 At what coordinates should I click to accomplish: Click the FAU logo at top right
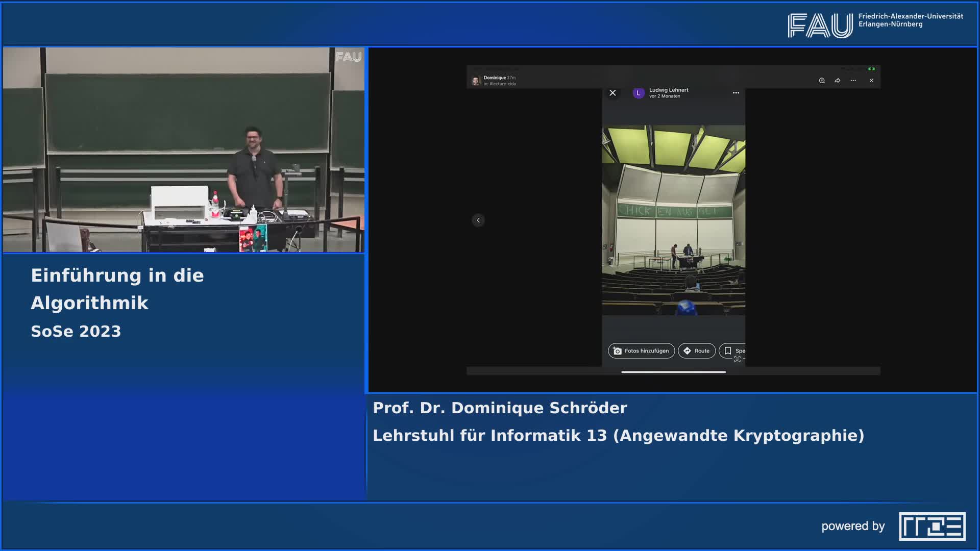click(820, 25)
